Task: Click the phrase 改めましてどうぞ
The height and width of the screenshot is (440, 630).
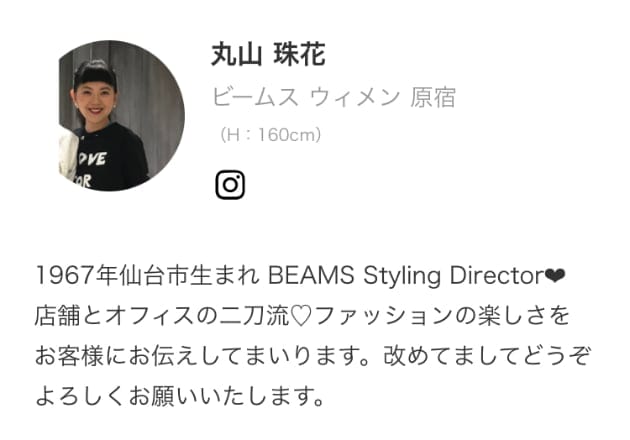Action: coord(487,356)
